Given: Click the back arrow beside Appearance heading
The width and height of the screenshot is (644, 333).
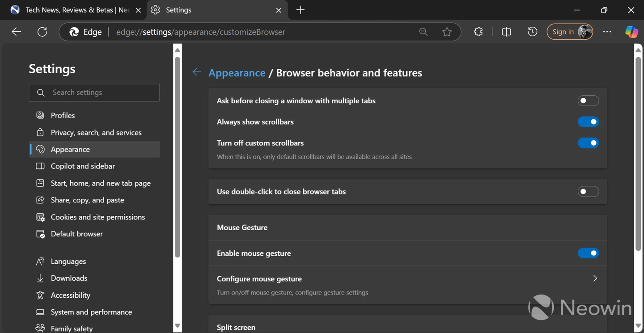Looking at the screenshot, I should pyautogui.click(x=197, y=72).
